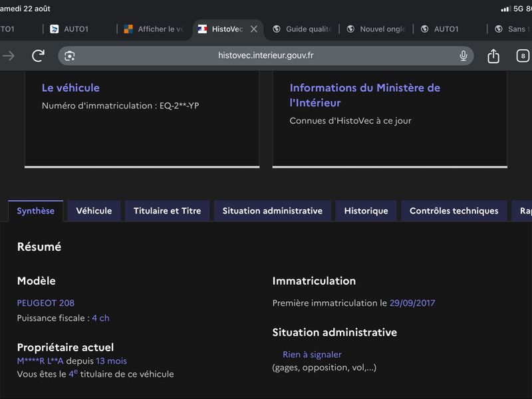Open the Situation administrative tab

pyautogui.click(x=273, y=211)
